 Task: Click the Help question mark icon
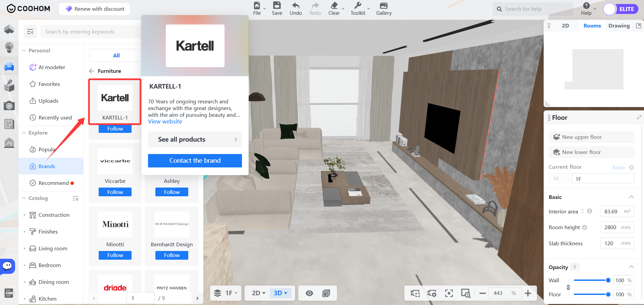click(586, 5)
